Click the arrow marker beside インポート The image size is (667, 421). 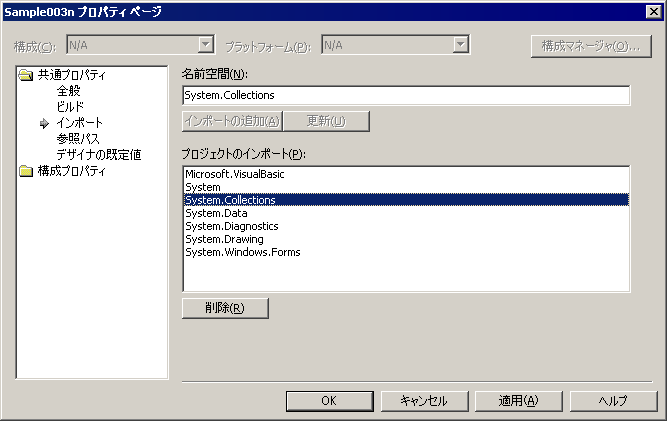44,123
